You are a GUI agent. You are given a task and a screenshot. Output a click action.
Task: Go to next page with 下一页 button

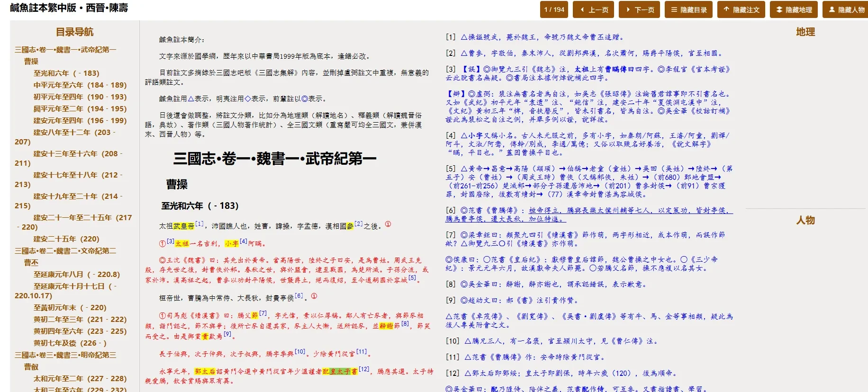[639, 9]
